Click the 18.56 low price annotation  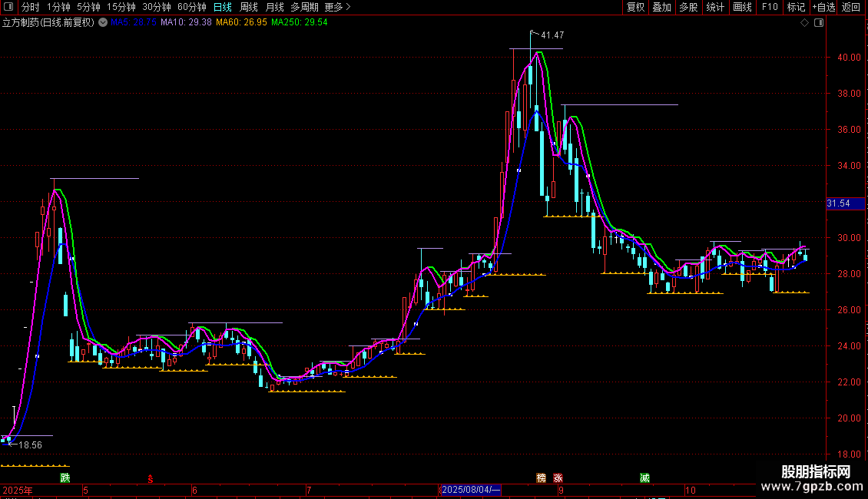click(30, 444)
